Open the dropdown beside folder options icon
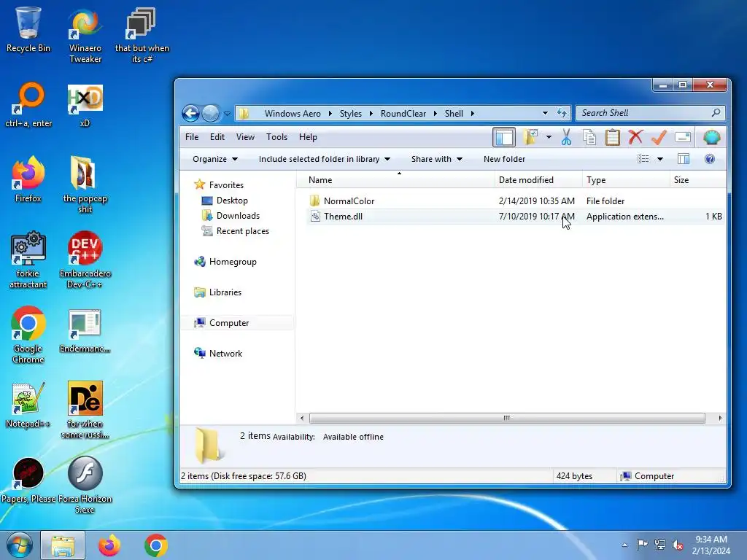 [549, 138]
